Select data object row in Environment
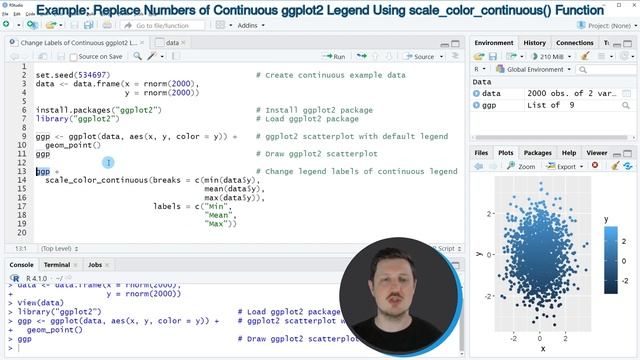This screenshot has width=640, height=360. pyautogui.click(x=553, y=93)
